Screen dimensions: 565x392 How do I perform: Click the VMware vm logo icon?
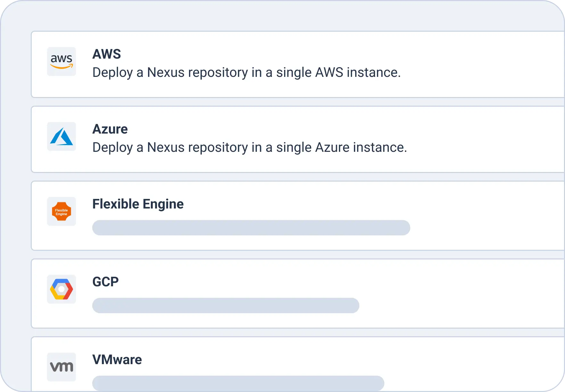pos(61,367)
